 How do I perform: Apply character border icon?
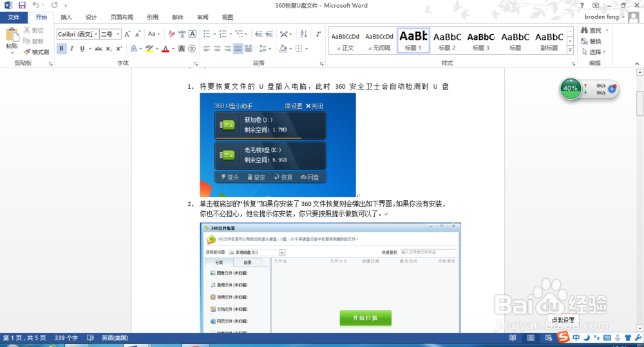[192, 34]
